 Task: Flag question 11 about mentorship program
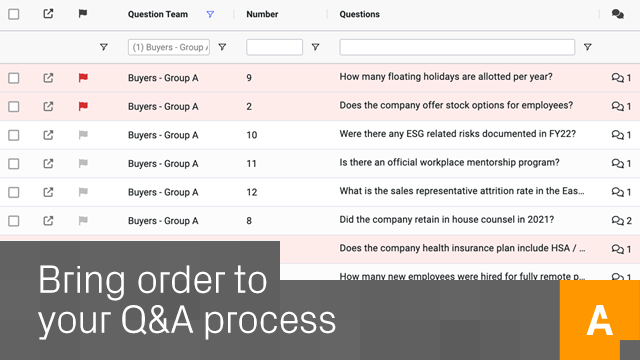83,163
